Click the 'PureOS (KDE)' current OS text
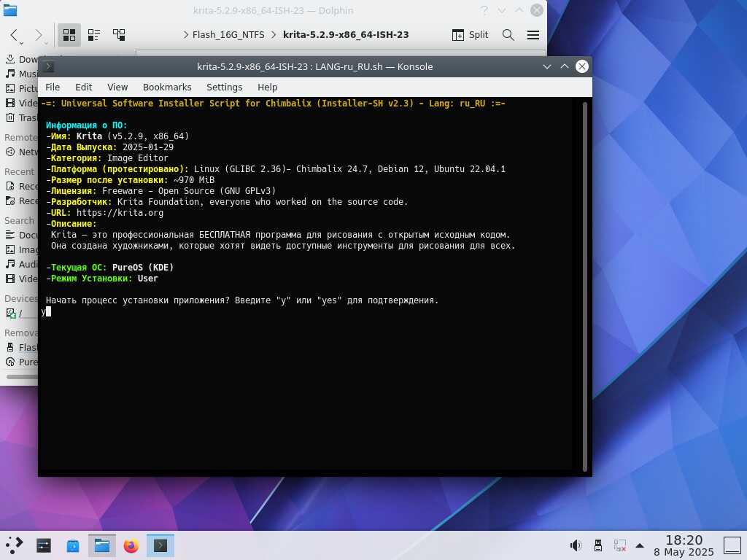Viewport: 747px width, 560px height. 143,268
